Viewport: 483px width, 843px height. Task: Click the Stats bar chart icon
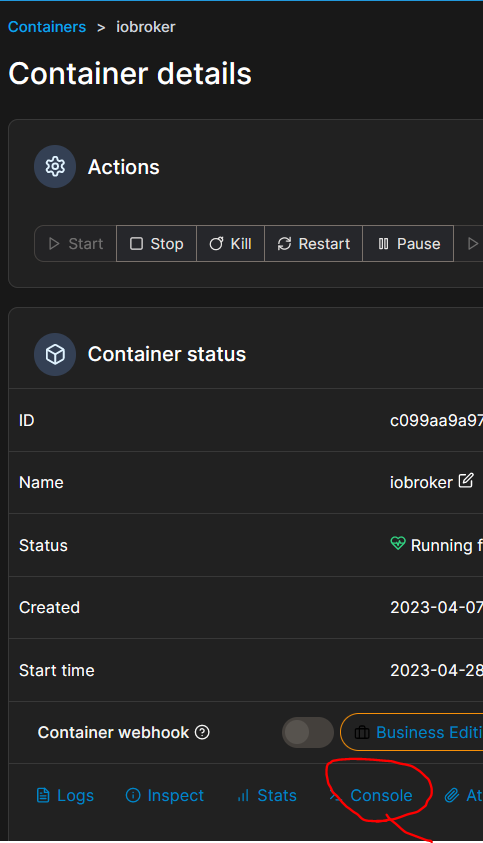tap(243, 795)
